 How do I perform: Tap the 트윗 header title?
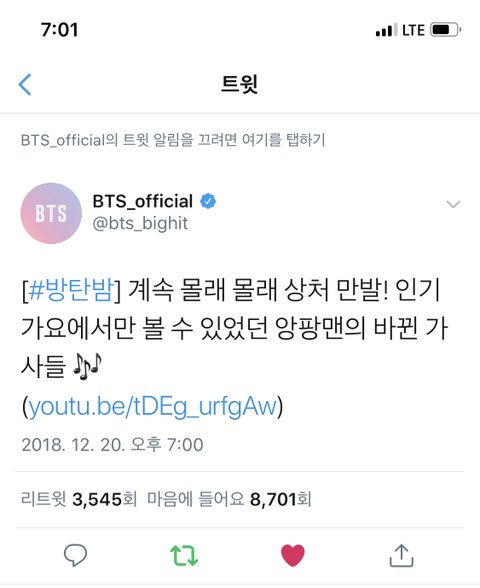coord(240,84)
